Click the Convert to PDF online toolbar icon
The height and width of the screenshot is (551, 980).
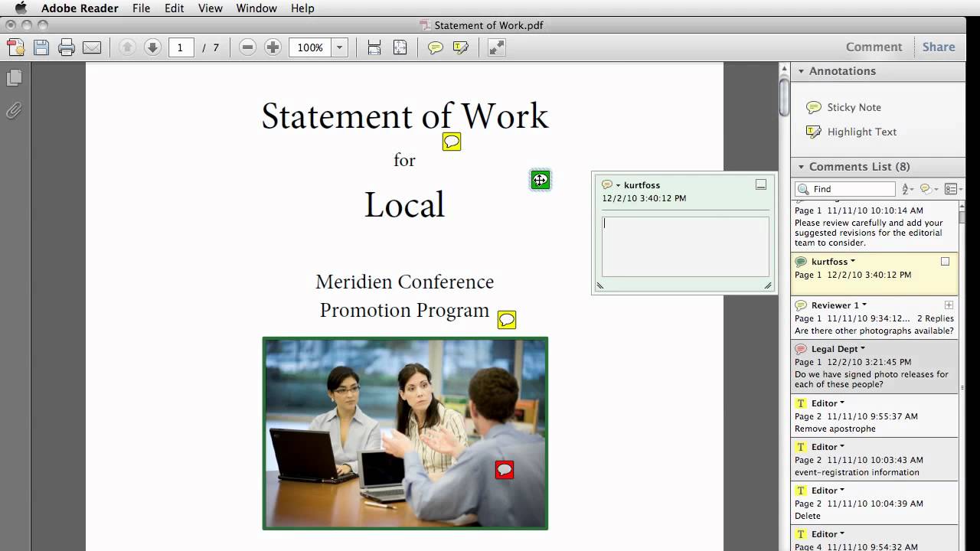coord(16,47)
